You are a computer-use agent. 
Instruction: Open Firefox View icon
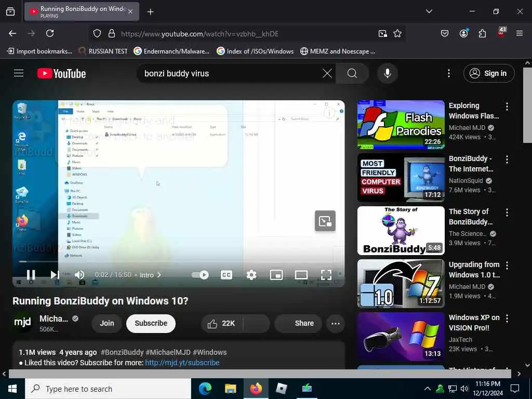click(x=10, y=11)
